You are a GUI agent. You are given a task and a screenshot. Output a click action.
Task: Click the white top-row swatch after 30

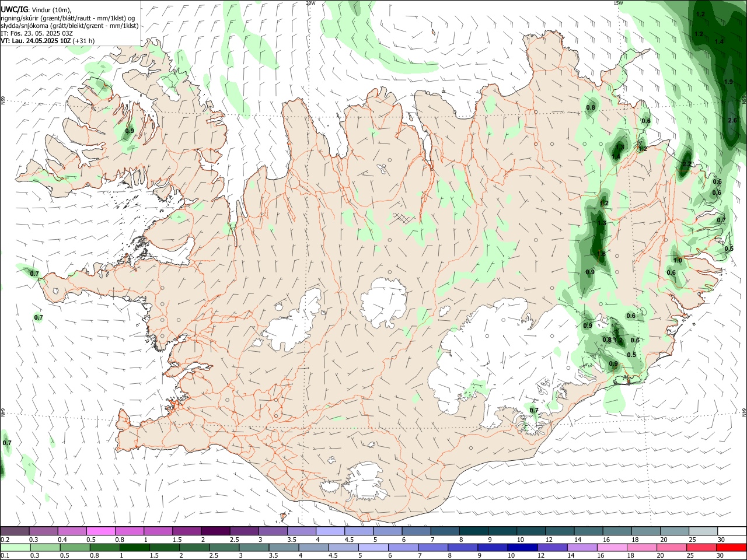[x=732, y=531]
